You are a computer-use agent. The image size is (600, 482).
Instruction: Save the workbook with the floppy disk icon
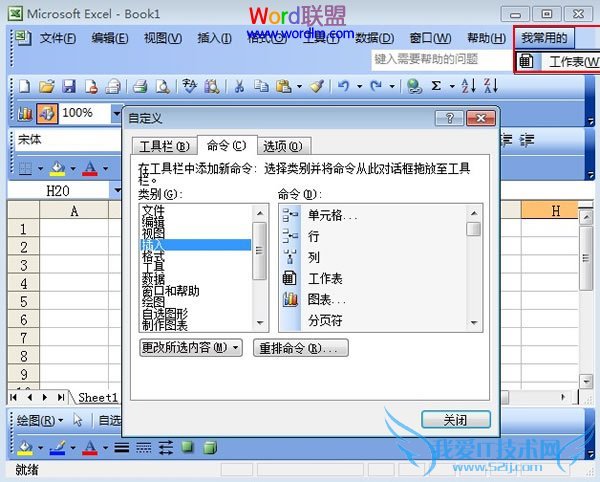(x=69, y=86)
